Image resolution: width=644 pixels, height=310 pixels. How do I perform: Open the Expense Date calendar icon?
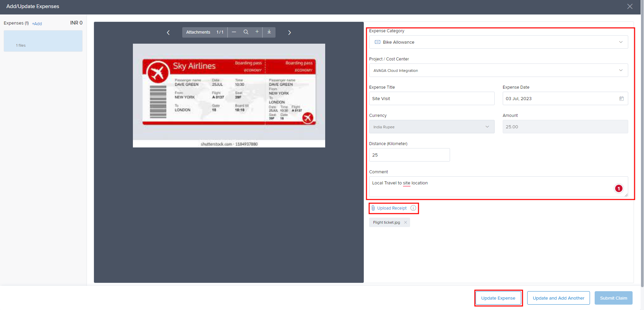click(621, 99)
